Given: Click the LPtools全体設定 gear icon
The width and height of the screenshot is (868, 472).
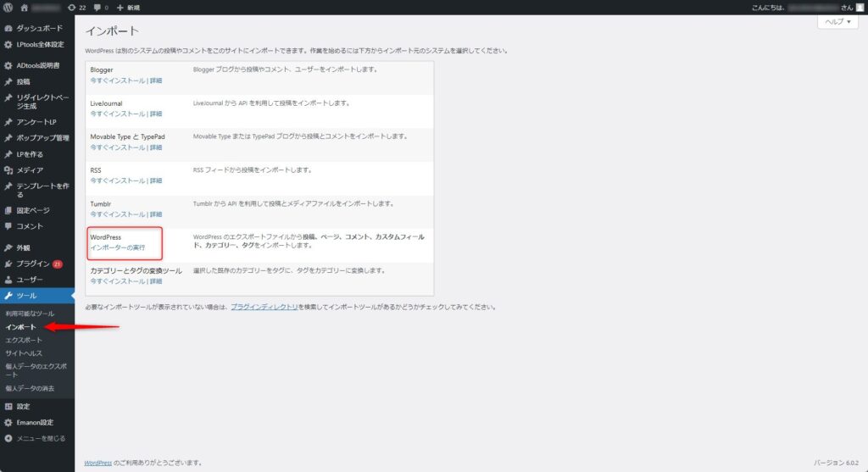Looking at the screenshot, I should (x=8, y=44).
